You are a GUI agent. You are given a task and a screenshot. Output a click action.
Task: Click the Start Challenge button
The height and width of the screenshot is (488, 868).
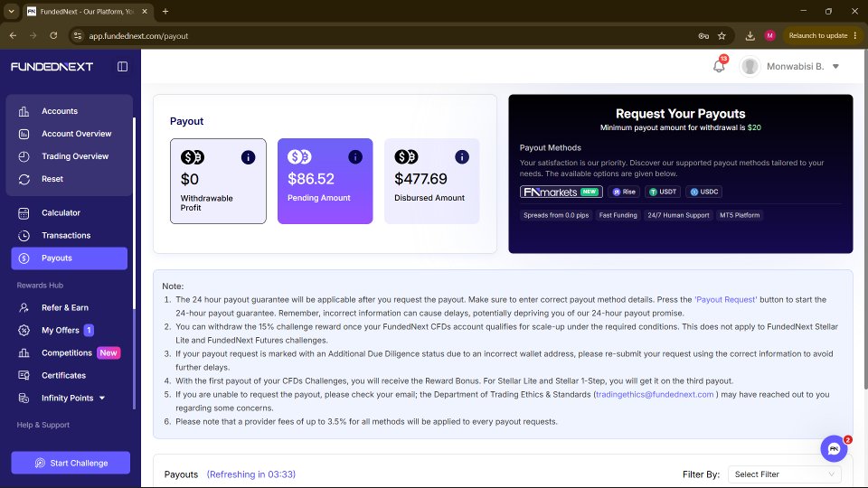pos(71,463)
